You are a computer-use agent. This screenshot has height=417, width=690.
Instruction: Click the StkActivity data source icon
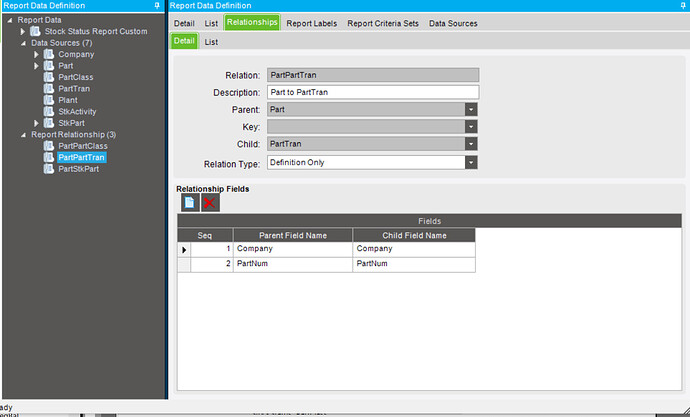tap(49, 111)
